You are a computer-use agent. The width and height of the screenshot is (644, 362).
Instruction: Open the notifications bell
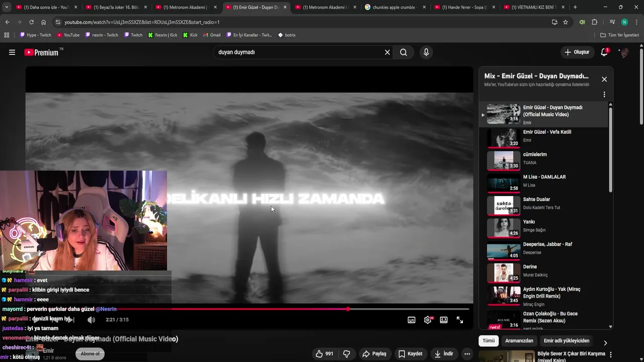point(605,52)
